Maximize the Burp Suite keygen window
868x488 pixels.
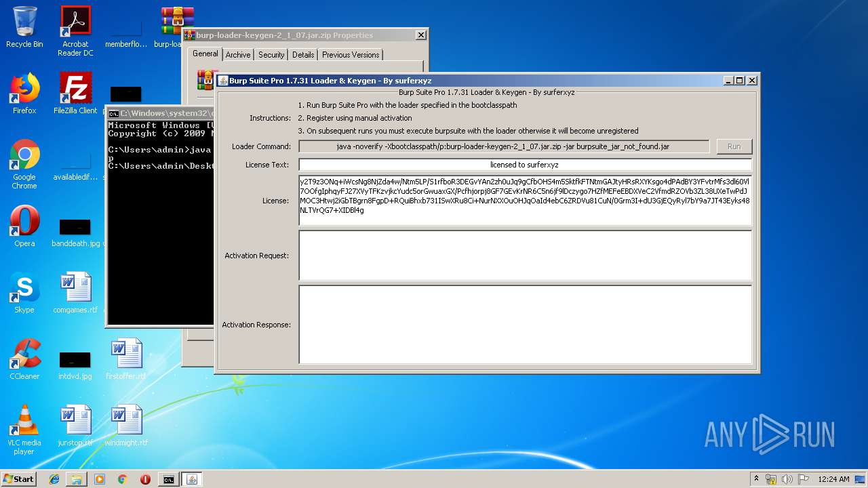(740, 80)
